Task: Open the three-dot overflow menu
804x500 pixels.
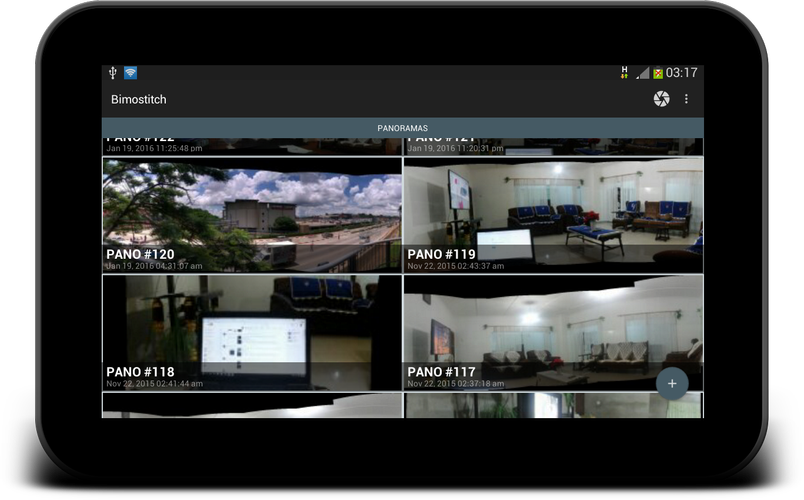Action: click(x=686, y=99)
